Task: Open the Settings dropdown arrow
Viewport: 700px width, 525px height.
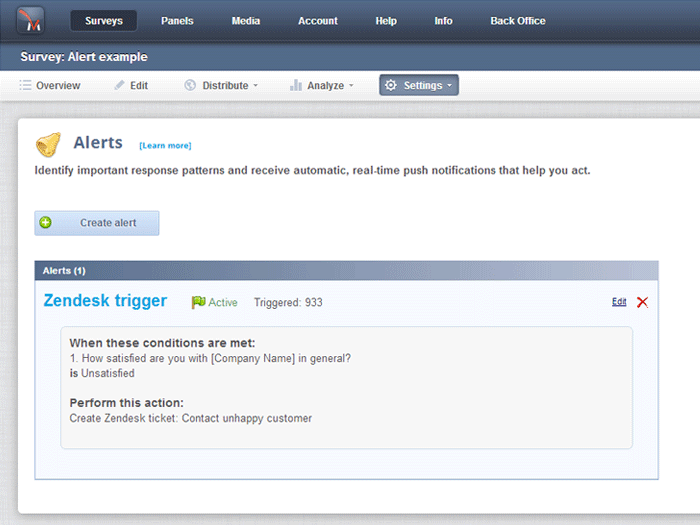Action: point(450,86)
